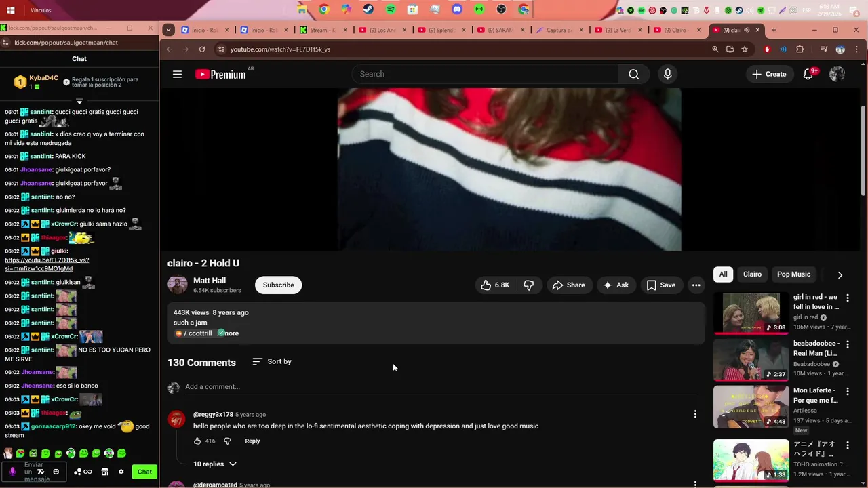Show next filter chips with arrow
Viewport: 868px width, 488px height.
click(840, 274)
